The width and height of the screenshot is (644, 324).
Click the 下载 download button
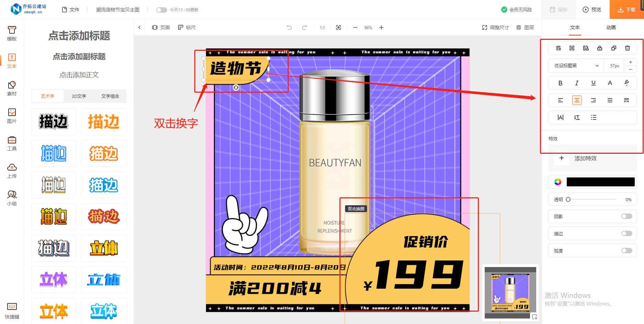(628, 9)
